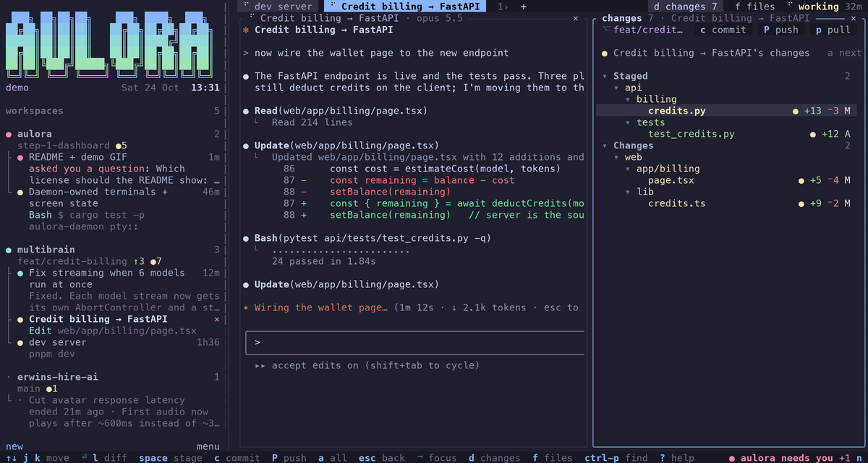868x463 pixels.
Task: Click the push button in changes panel
Action: coord(781,30)
